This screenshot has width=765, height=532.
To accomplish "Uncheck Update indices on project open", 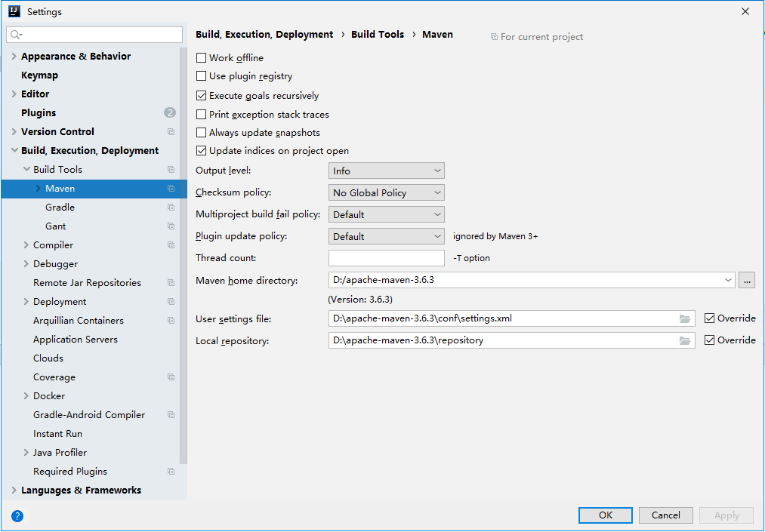I will click(x=201, y=151).
